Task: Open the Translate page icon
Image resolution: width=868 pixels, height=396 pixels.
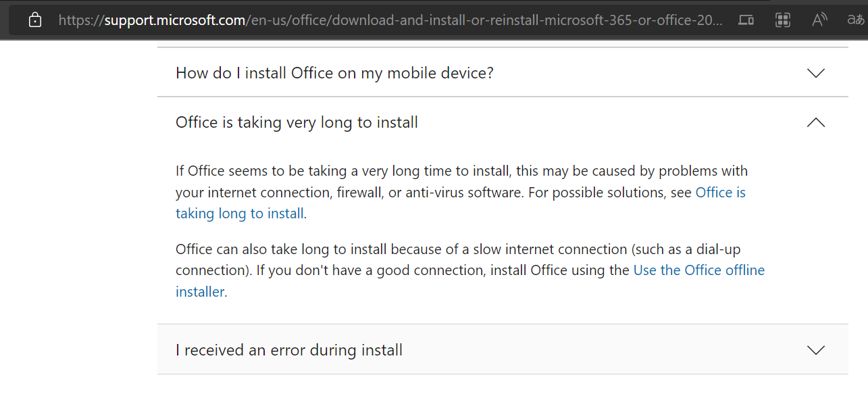Action: pos(856,20)
